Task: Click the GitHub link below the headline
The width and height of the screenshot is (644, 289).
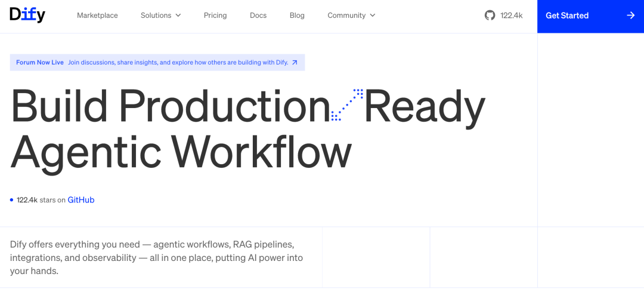Action: click(81, 200)
